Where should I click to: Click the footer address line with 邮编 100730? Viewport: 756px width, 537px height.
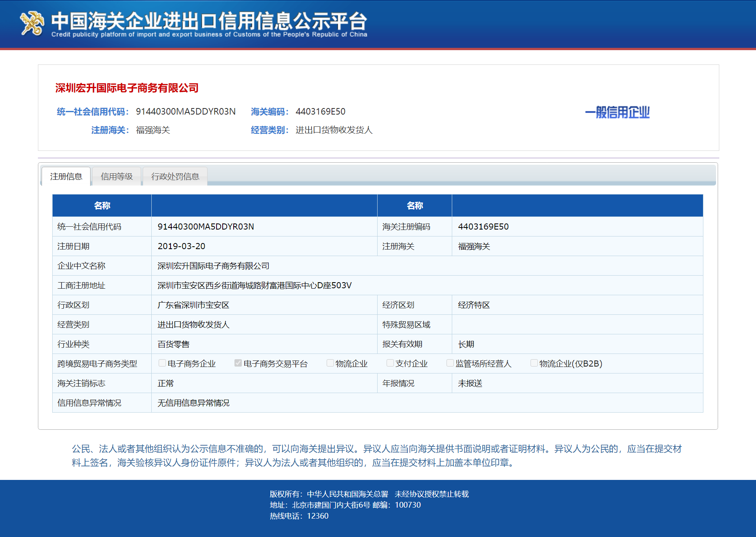coord(345,505)
